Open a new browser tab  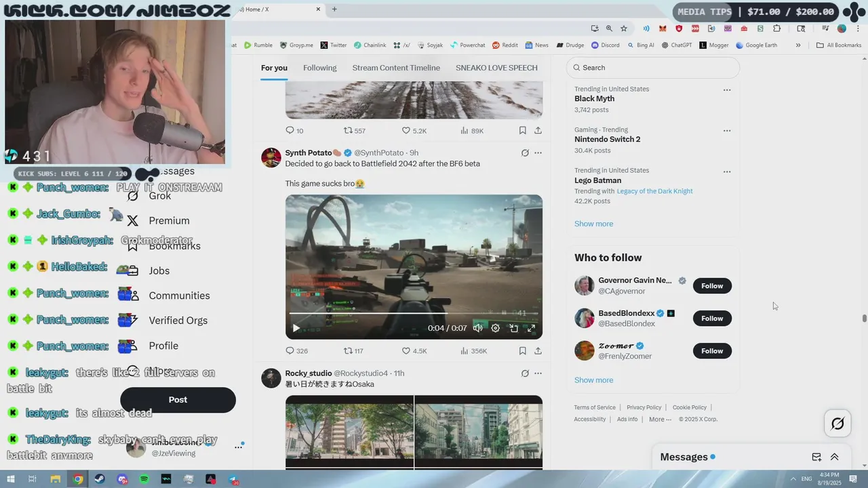point(334,9)
